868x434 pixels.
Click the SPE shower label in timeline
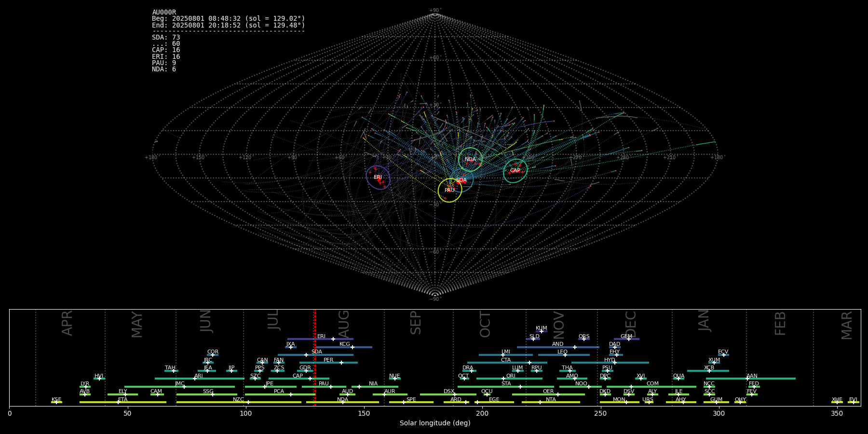[x=411, y=400]
